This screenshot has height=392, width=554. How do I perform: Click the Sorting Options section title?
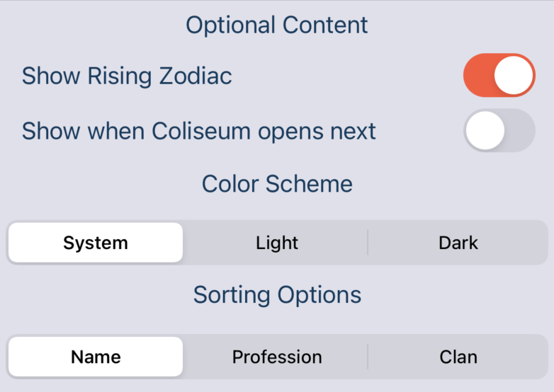click(277, 294)
